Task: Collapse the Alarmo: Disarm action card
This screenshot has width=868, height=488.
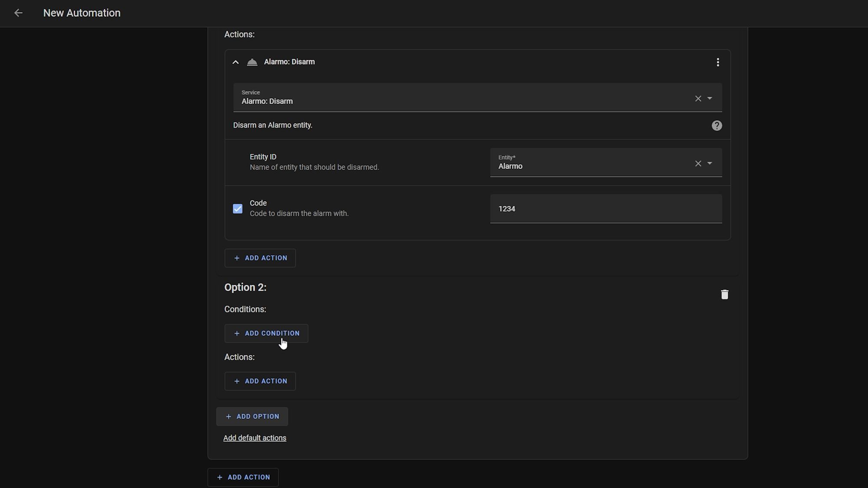Action: (x=236, y=62)
